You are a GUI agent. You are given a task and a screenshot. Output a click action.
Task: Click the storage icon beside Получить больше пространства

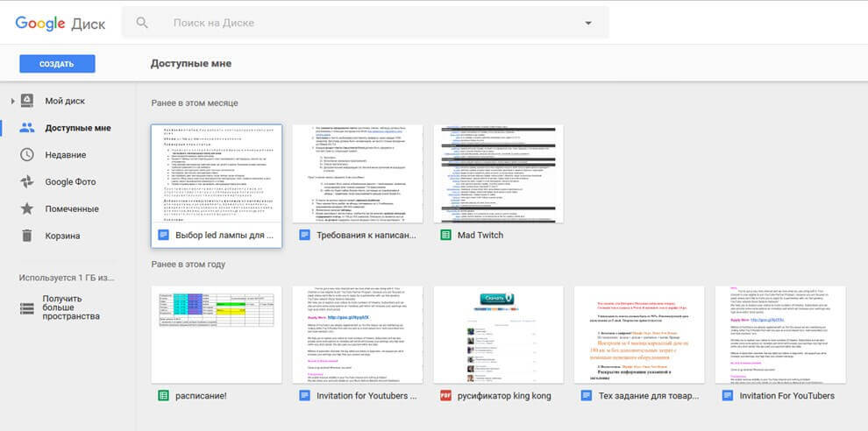coord(27,307)
